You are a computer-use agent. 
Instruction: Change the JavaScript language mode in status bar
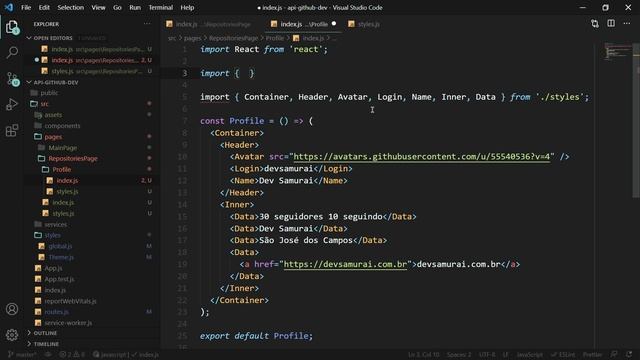530,355
